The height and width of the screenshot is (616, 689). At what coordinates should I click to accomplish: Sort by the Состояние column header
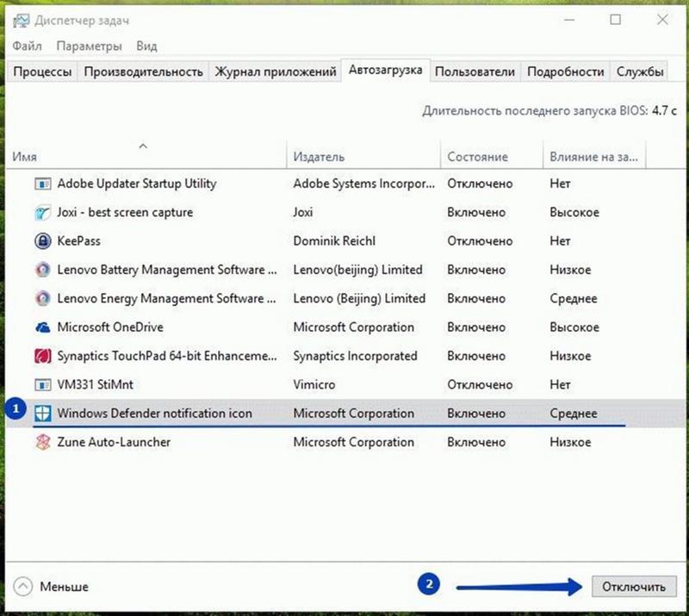click(x=492, y=157)
